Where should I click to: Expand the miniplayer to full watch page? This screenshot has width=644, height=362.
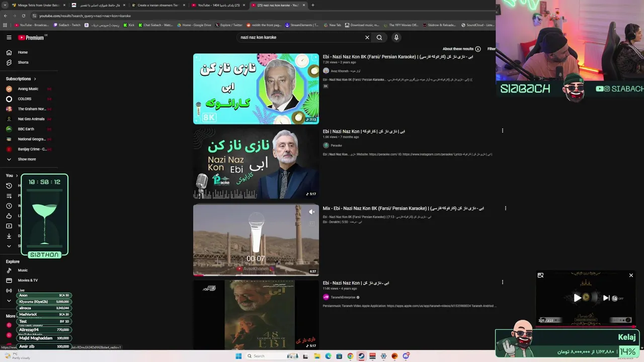point(540,275)
